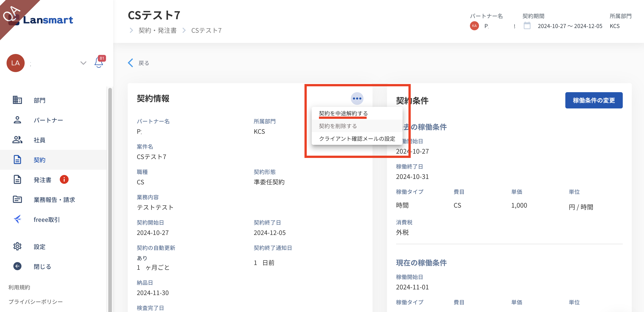Open the 利用規約 footer link
The width and height of the screenshot is (644, 312).
(x=19, y=287)
